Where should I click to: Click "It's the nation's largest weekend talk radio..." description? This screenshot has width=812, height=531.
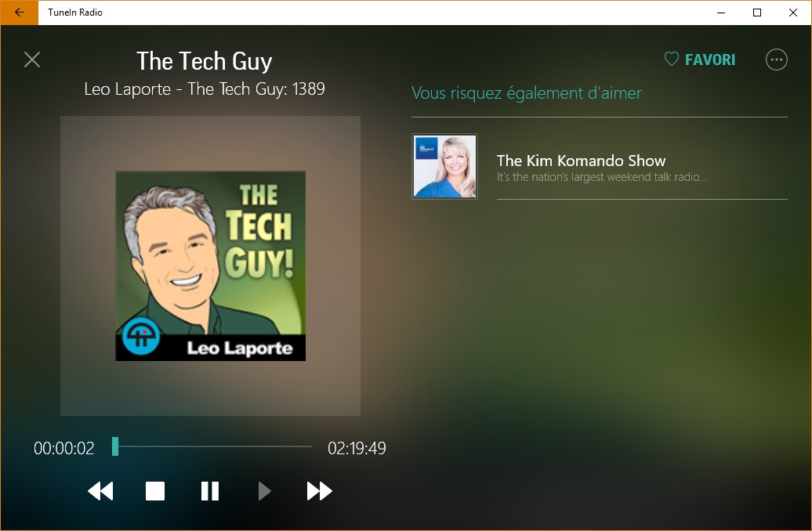[x=602, y=177]
